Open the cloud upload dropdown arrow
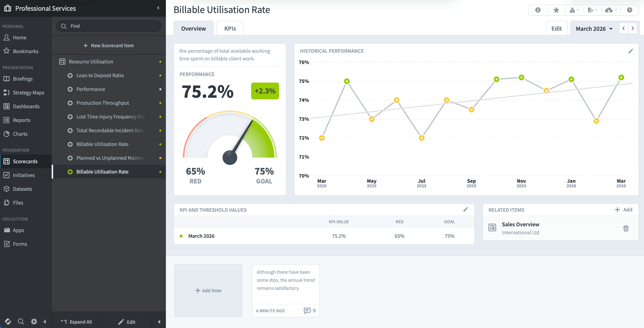Viewport: 644px width, 328px height. point(615,10)
